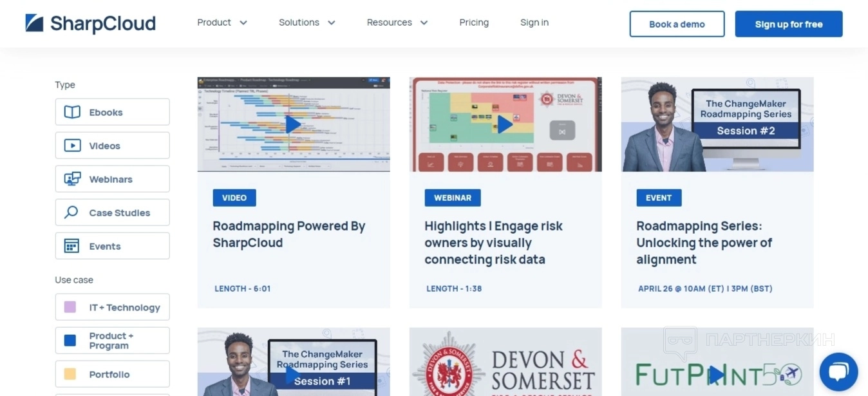Open the Sign in link
The image size is (868, 396).
[x=534, y=23]
